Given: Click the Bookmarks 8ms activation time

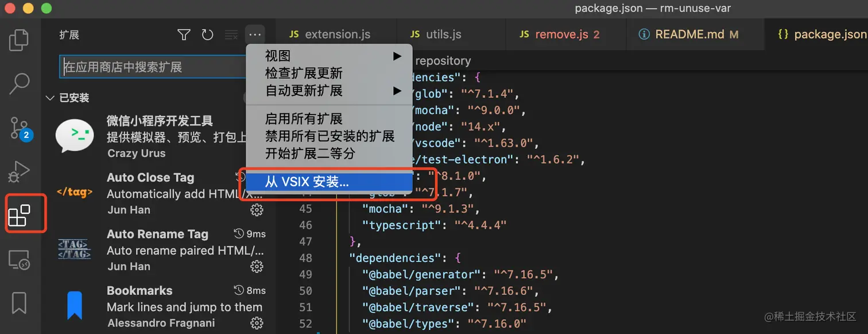Looking at the screenshot, I should pos(250,290).
